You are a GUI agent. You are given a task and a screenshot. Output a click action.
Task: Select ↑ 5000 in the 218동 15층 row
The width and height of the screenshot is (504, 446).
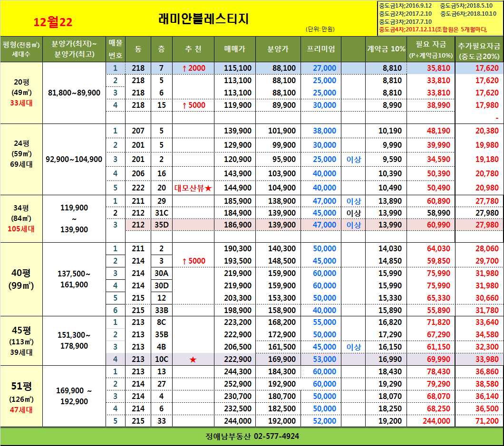[194, 105]
